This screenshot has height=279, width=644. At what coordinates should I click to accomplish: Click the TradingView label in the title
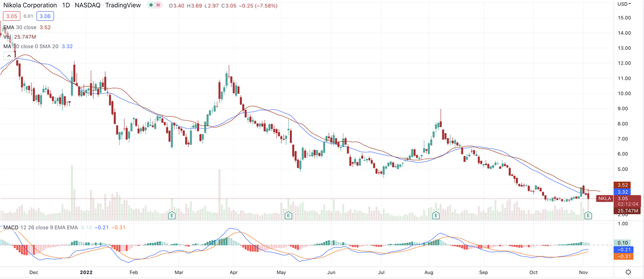click(124, 5)
